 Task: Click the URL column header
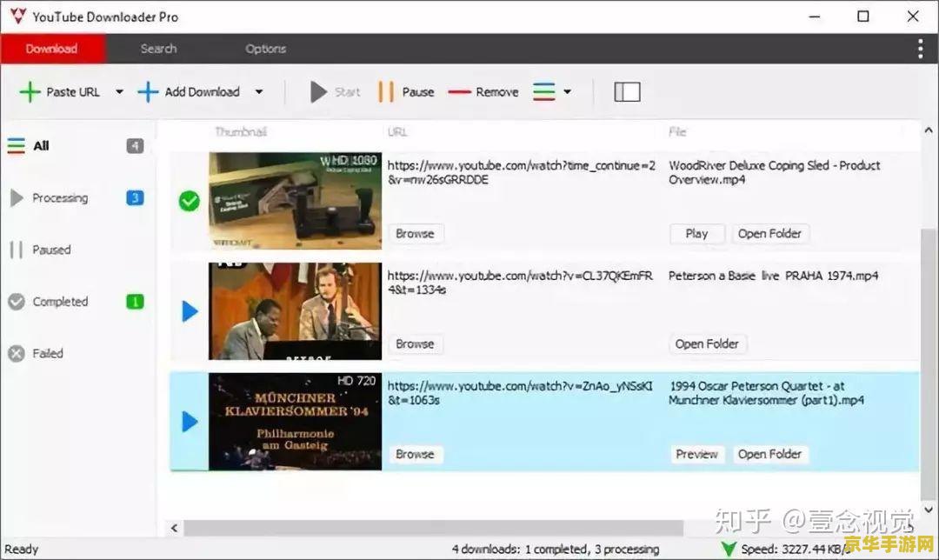(397, 132)
